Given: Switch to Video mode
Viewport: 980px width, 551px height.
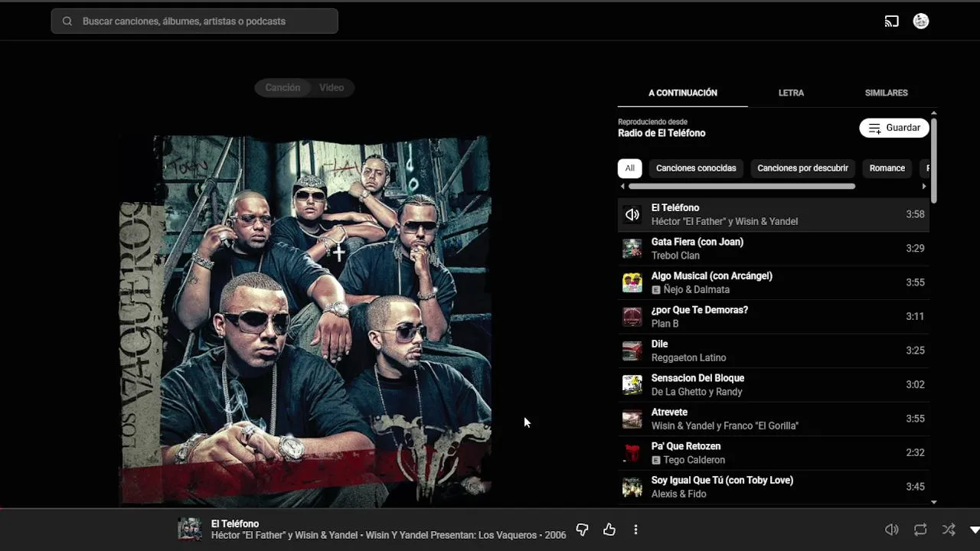Looking at the screenshot, I should click(332, 88).
